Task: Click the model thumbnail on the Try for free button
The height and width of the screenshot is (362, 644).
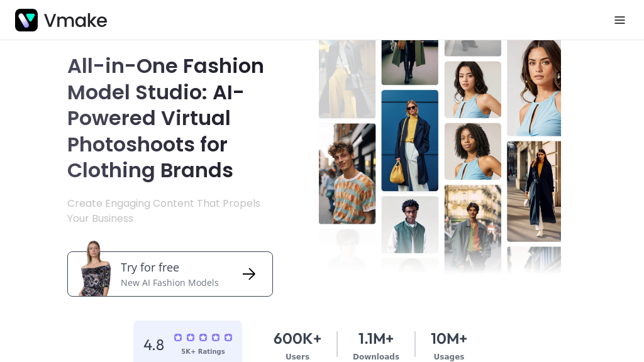Action: tap(93, 269)
